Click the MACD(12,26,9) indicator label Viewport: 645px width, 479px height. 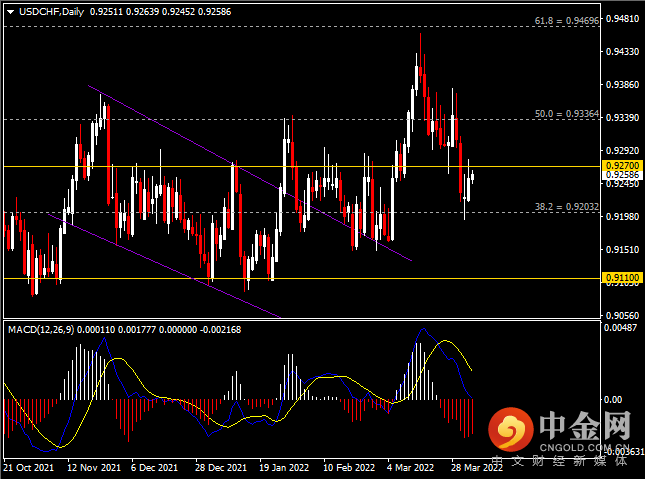pos(41,330)
